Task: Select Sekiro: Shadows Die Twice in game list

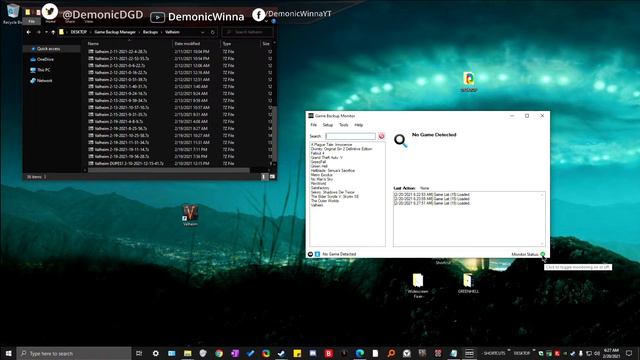Action: point(333,192)
